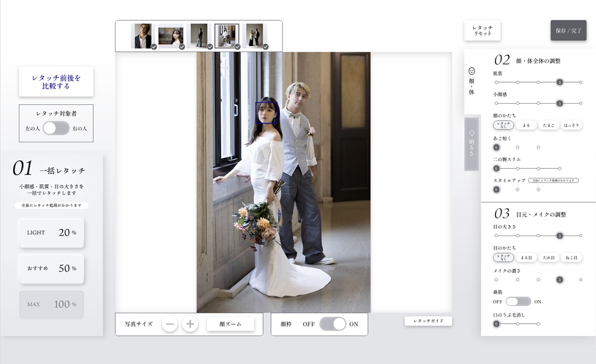
Task: Pick the たまご face shape option
Action: (x=549, y=125)
